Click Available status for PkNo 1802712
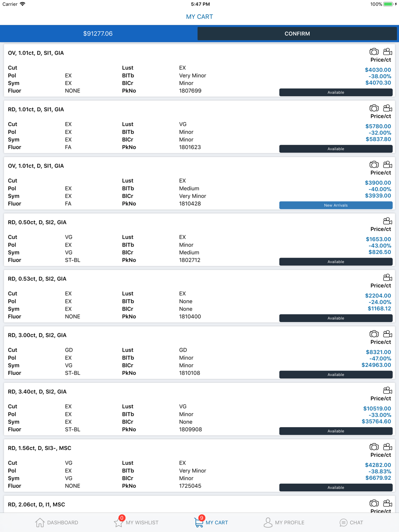Image resolution: width=399 pixels, height=532 pixels. (336, 262)
